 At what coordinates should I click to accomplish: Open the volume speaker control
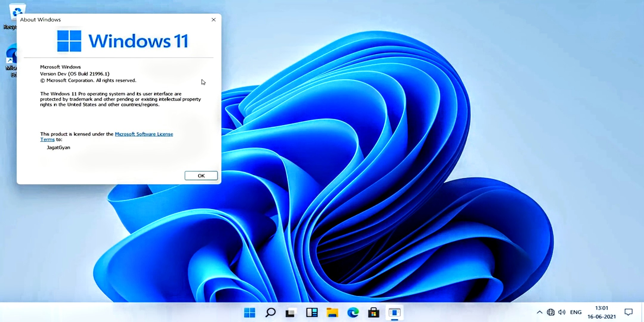pyautogui.click(x=562, y=312)
